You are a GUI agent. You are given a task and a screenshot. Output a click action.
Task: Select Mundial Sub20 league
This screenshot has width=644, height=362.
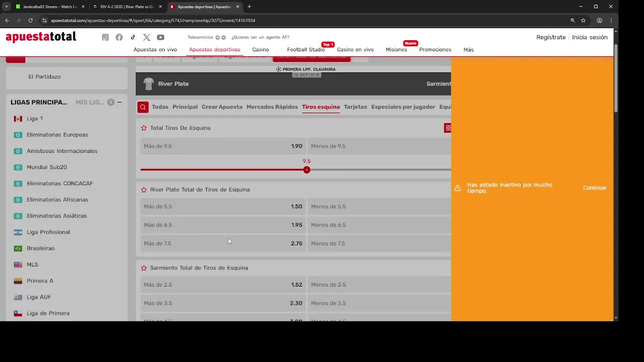point(47,167)
